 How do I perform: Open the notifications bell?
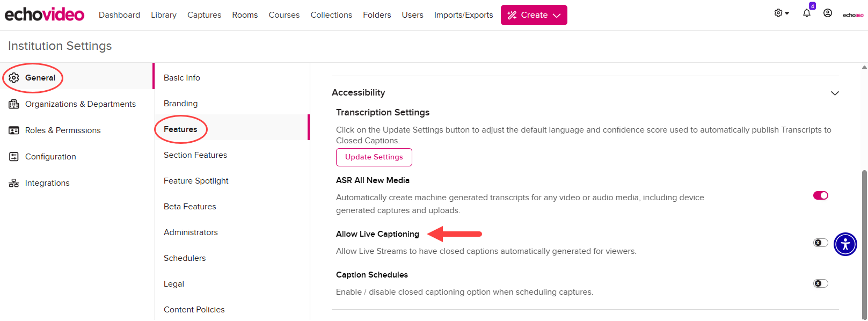(806, 13)
